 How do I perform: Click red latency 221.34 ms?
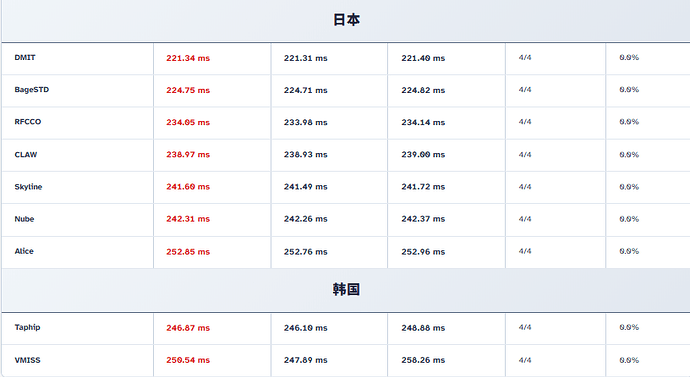(188, 58)
